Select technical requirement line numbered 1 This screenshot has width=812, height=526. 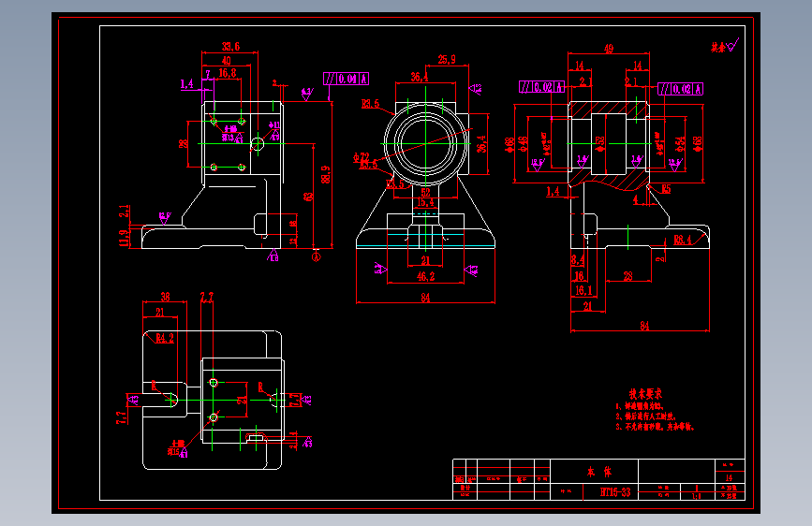(640, 406)
